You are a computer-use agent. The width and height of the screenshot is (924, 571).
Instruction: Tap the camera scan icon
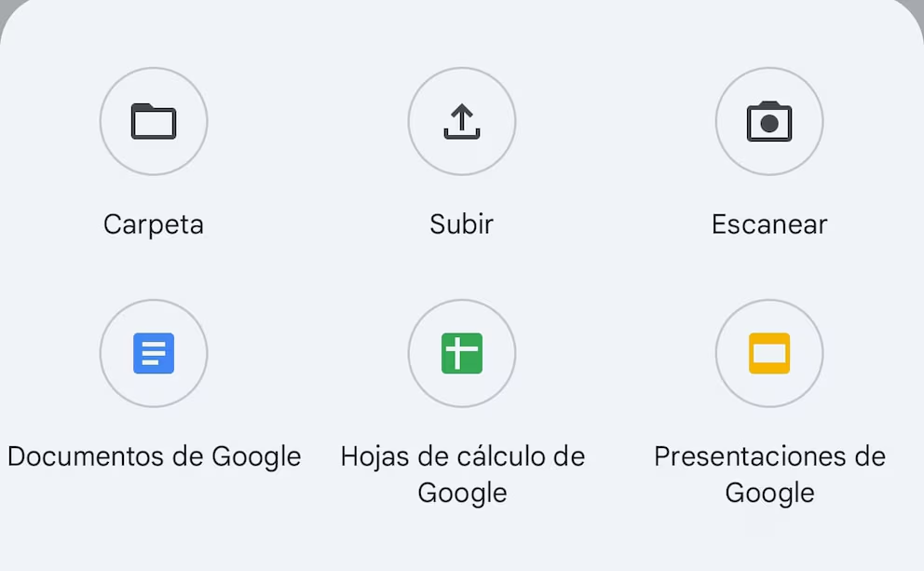click(769, 122)
